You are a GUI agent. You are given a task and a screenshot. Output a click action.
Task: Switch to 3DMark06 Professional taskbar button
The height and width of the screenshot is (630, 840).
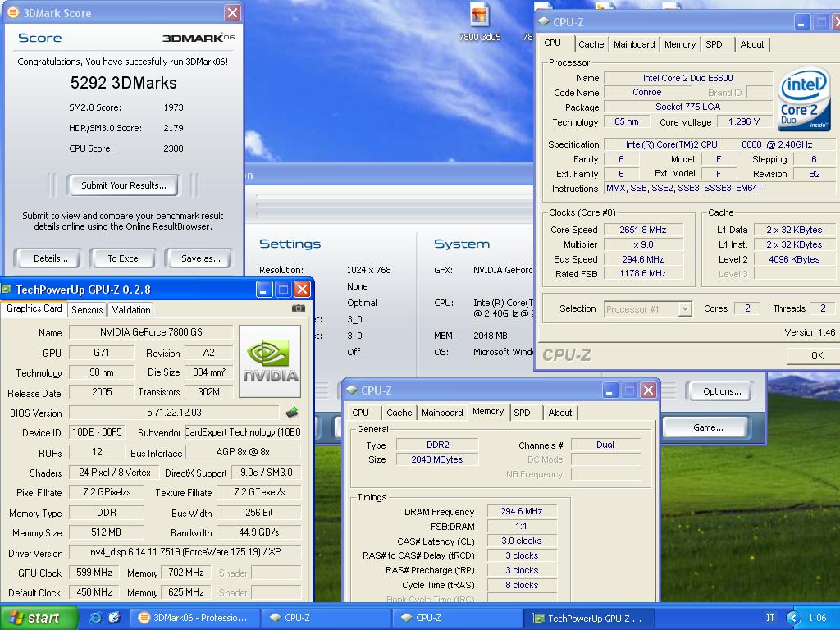(x=196, y=618)
